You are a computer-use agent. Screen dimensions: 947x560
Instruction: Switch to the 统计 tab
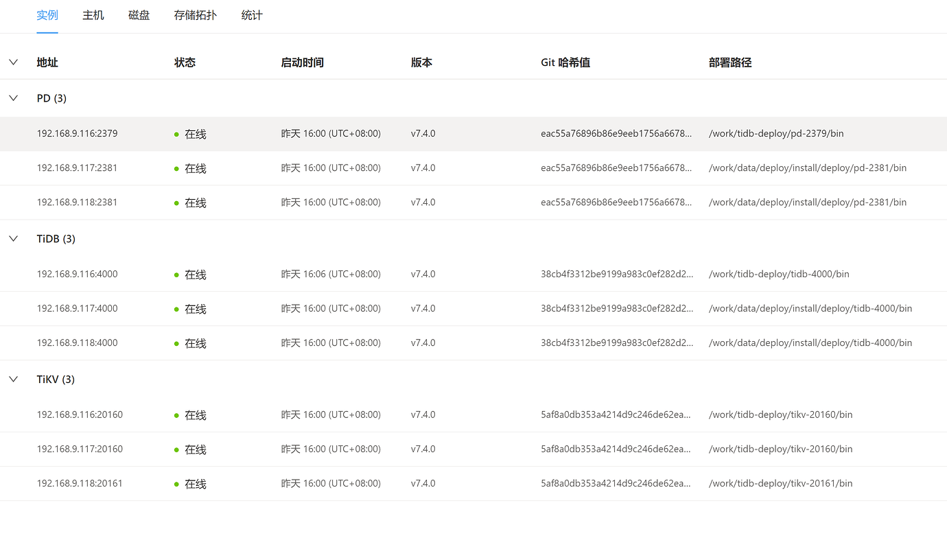coord(251,15)
